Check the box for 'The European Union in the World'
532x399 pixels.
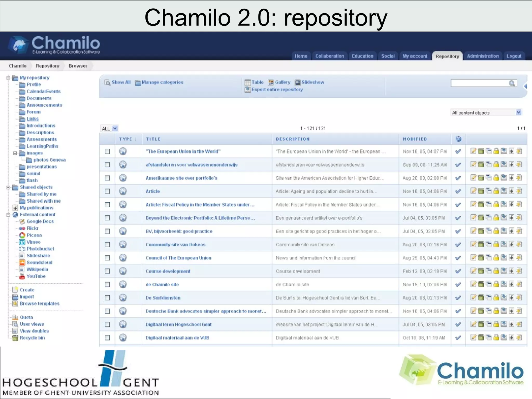[107, 151]
